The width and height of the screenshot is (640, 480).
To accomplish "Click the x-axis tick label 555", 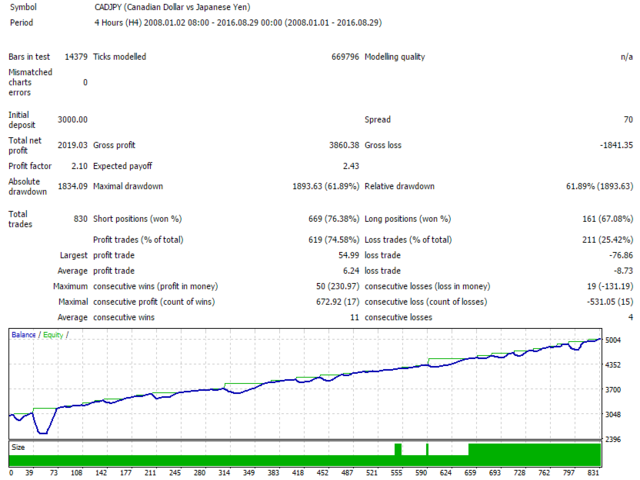I will click(396, 473).
